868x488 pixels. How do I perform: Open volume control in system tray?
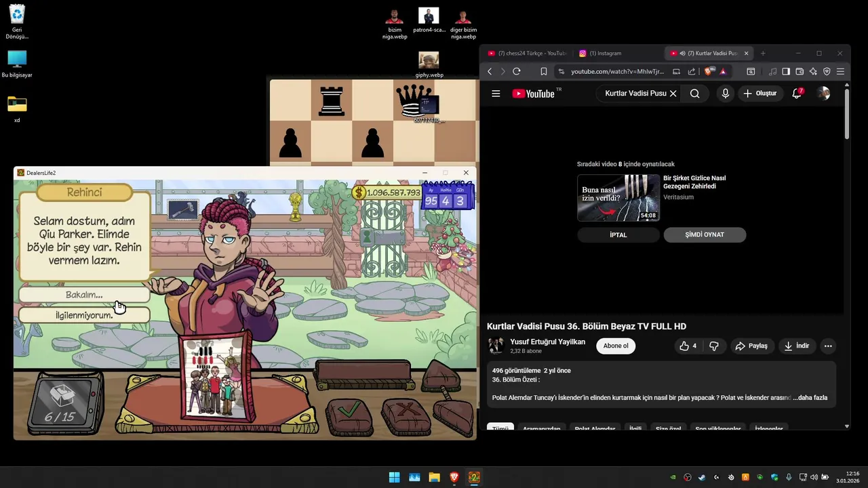click(814, 477)
